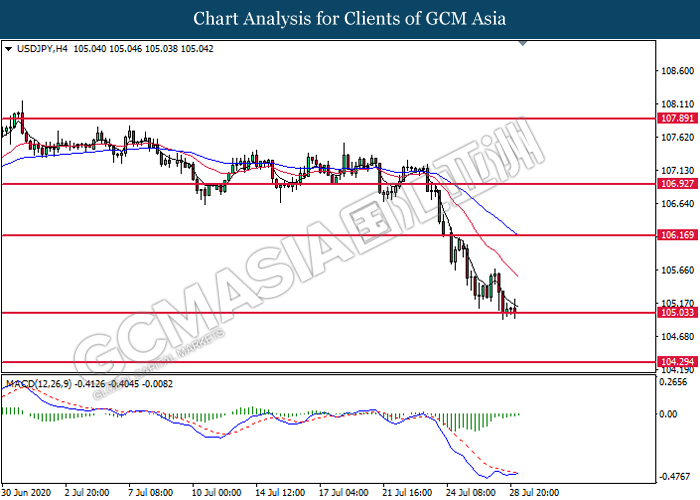
Task: Click the 0.00 MACD scale value
Action: (x=668, y=414)
